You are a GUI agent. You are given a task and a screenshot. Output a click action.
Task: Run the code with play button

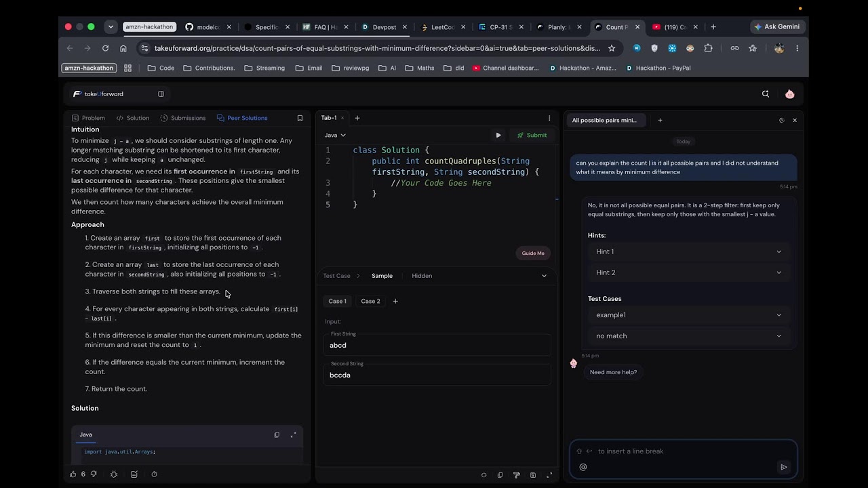[498, 135]
